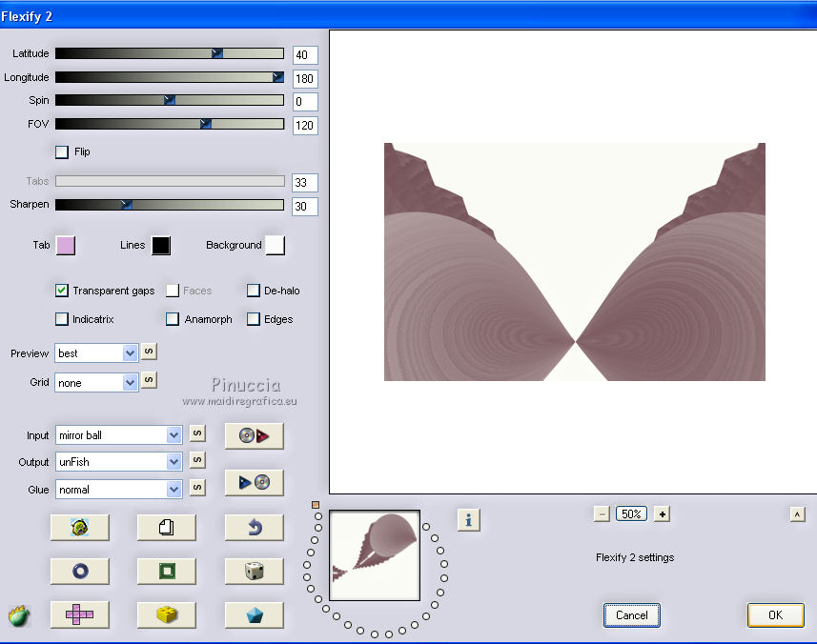Toggle the Faces checkbox

click(x=173, y=291)
